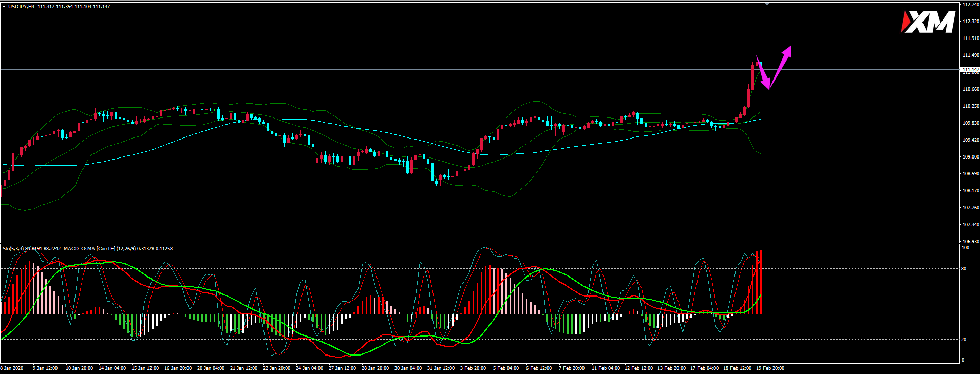Click the 3 Feb 20:00 time label
This screenshot has width=980, height=375.
pos(473,368)
